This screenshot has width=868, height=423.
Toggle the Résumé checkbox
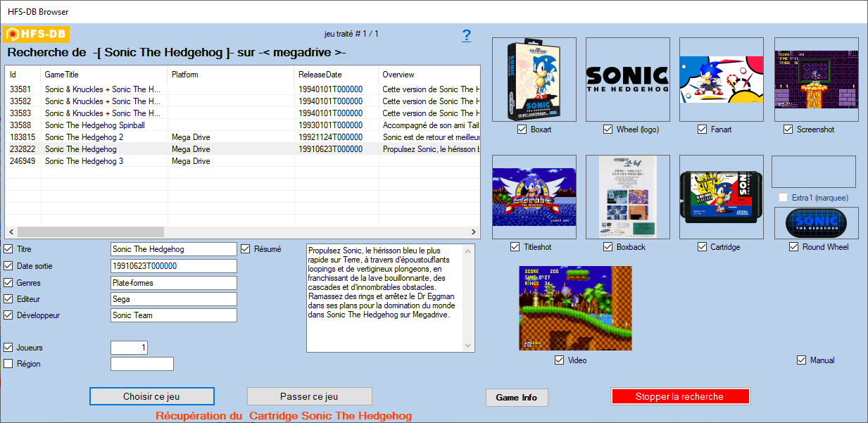(246, 249)
